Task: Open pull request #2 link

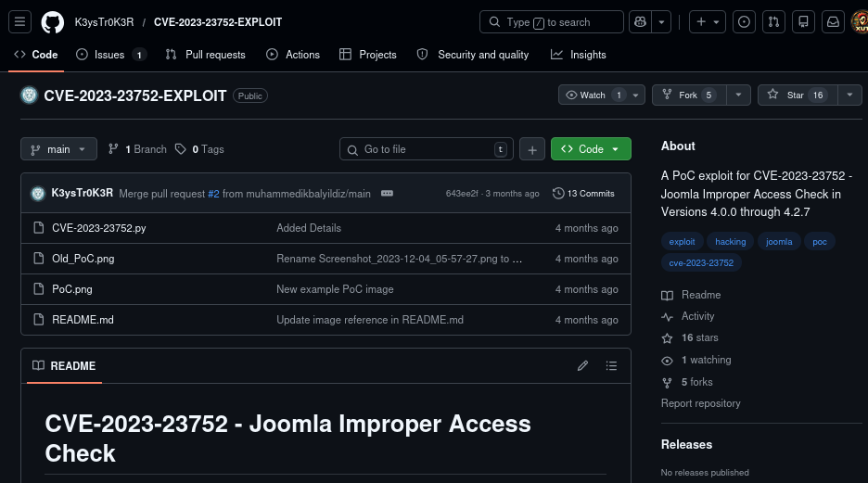Action: click(213, 194)
